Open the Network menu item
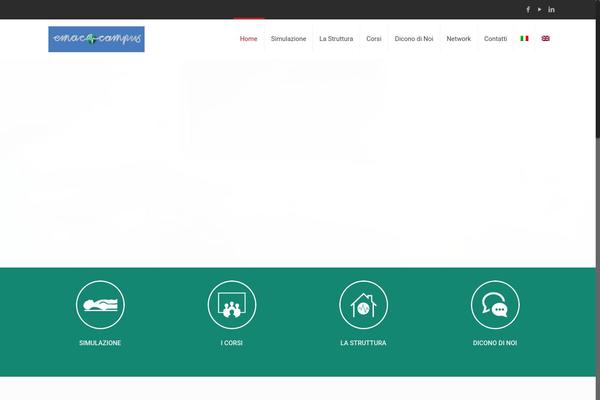The width and height of the screenshot is (600, 400). 458,38
